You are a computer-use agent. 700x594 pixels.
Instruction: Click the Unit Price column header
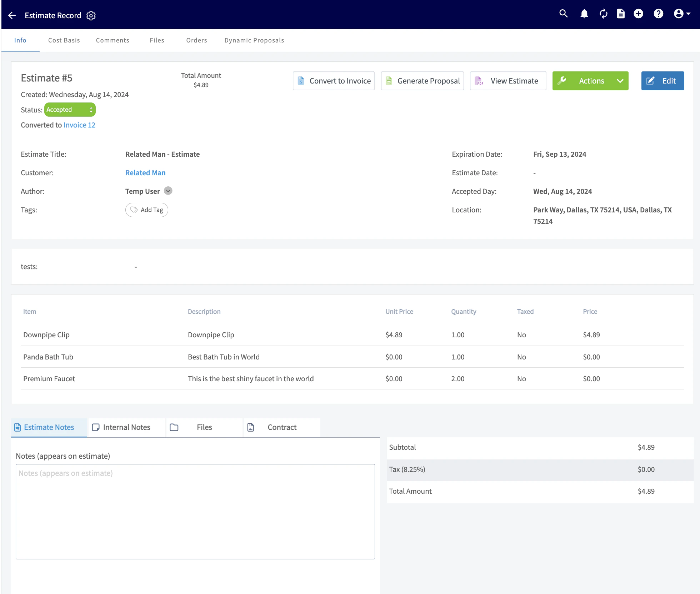(399, 312)
